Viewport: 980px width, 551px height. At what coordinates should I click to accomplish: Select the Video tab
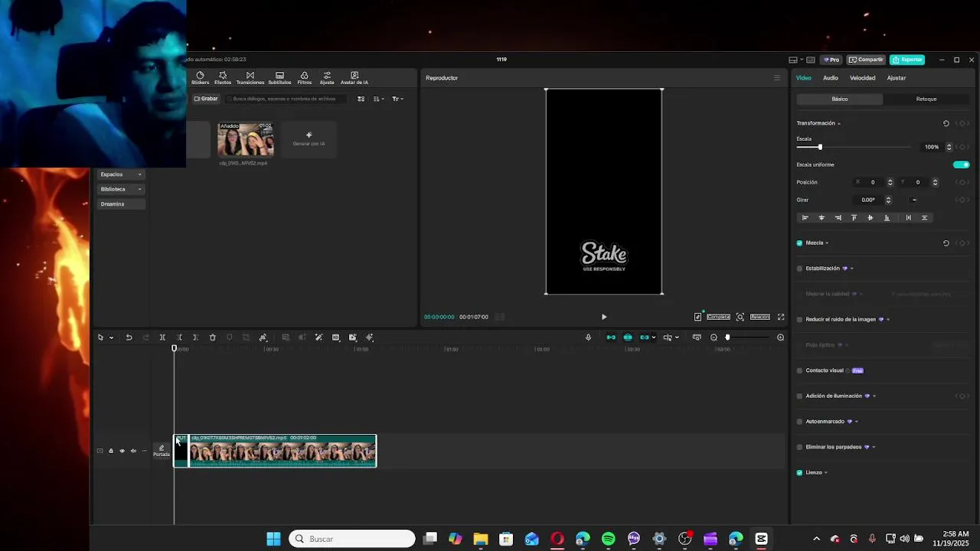point(803,78)
